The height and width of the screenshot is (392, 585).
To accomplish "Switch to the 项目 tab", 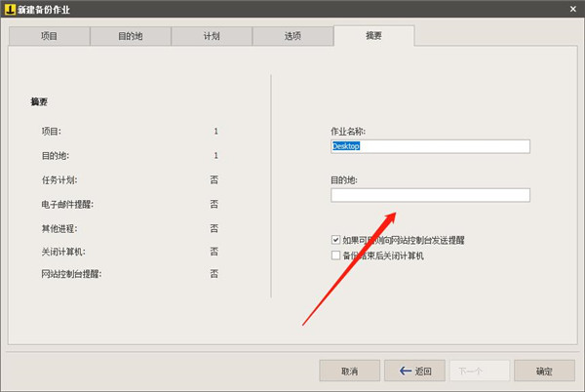I will coord(50,36).
